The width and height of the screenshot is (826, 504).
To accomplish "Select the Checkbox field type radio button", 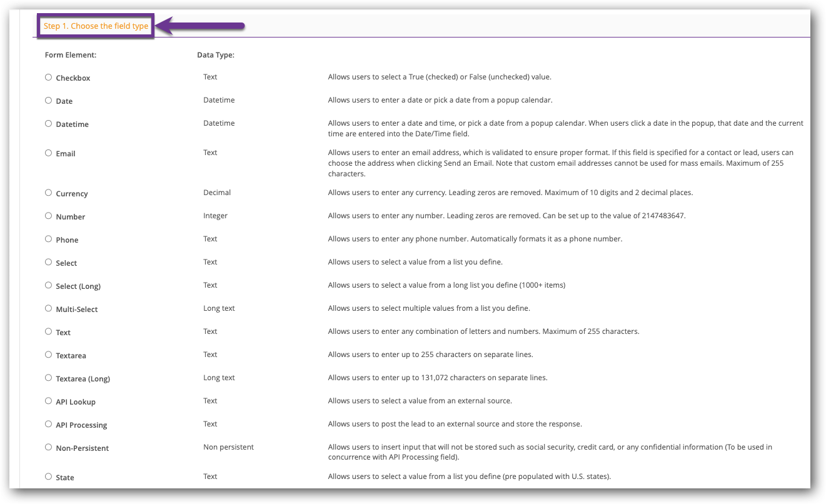I will (x=49, y=78).
